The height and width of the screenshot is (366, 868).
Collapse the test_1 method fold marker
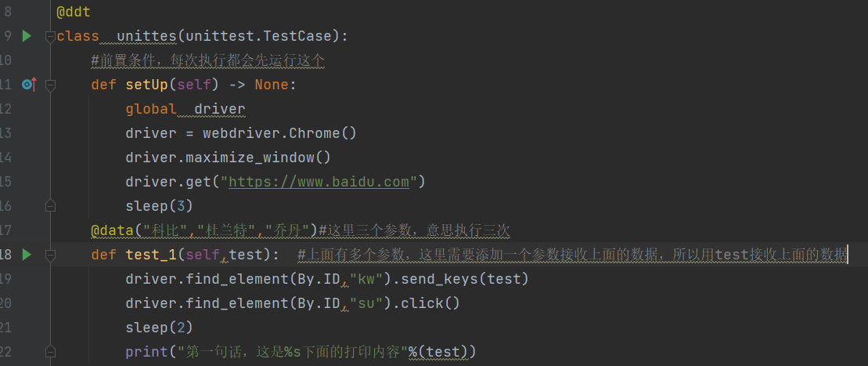pos(50,255)
